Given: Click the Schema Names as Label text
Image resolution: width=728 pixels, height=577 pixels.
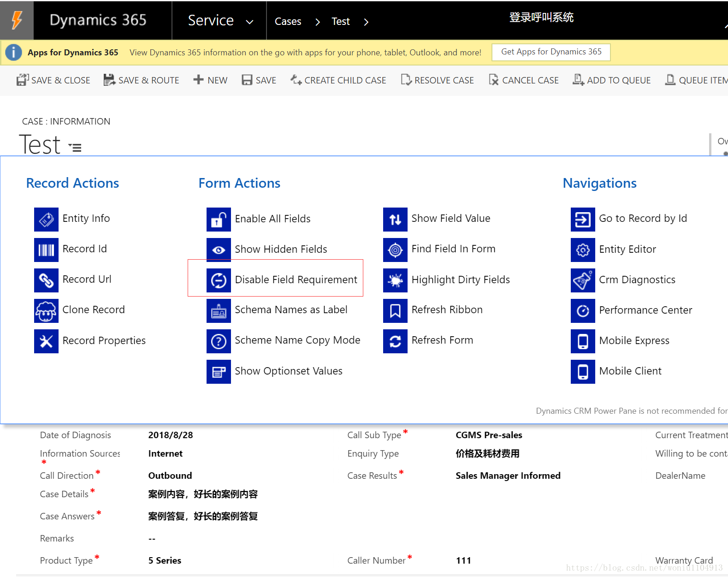Looking at the screenshot, I should [291, 310].
